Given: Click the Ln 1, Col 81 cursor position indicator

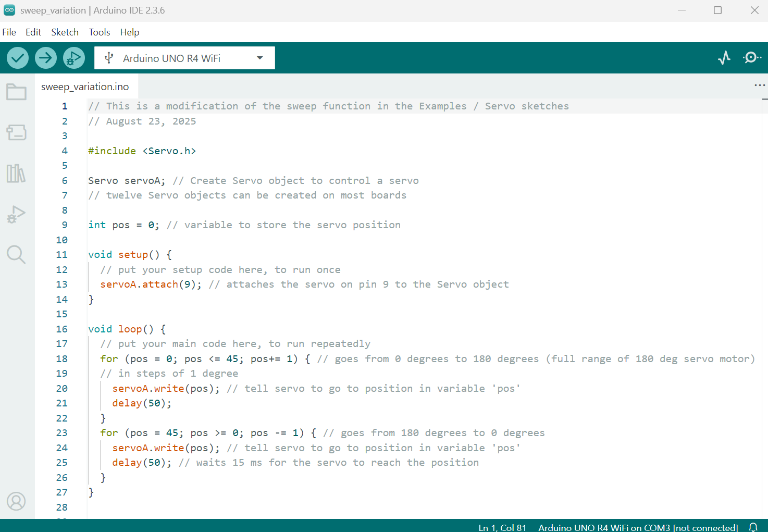Looking at the screenshot, I should (x=502, y=527).
